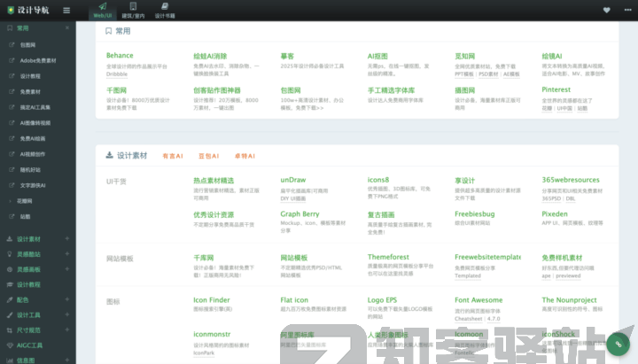638x364 pixels.
Task: Click the external-link icon beside 随机好站
Action: [x=12, y=169]
